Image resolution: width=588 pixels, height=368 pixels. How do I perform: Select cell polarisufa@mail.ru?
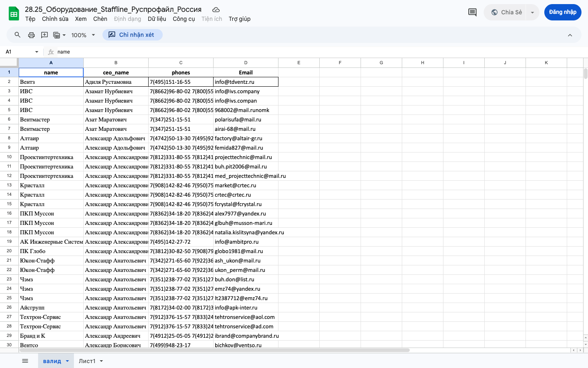tap(246, 119)
